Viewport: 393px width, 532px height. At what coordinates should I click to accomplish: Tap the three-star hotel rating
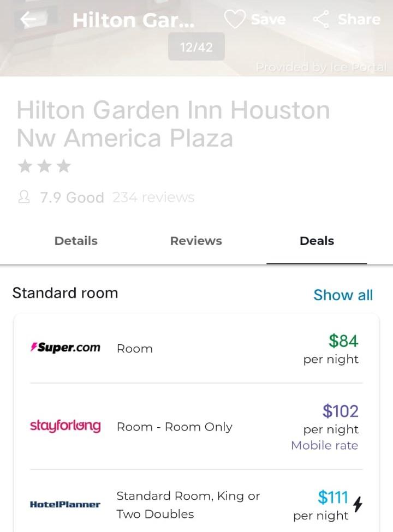pyautogui.click(x=44, y=166)
